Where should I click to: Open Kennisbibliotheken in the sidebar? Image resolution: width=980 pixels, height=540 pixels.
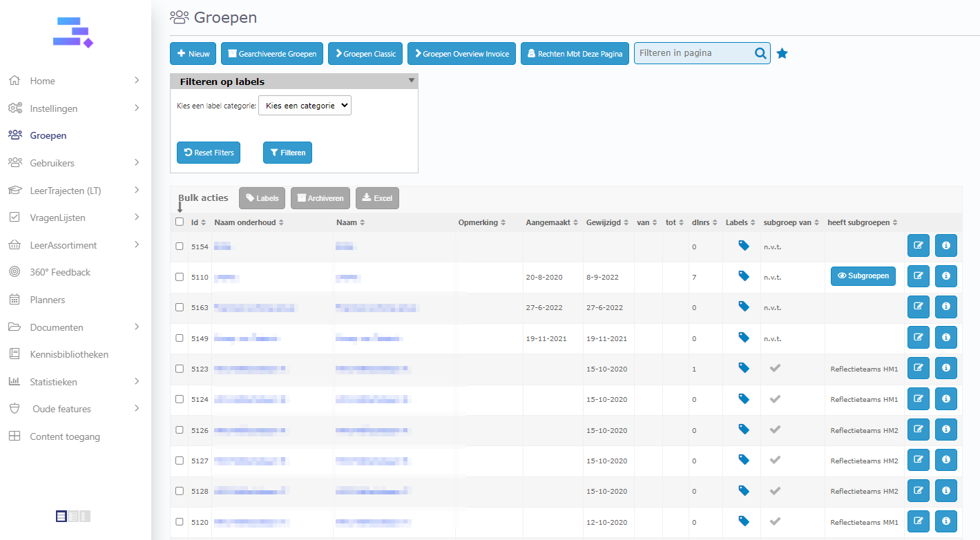pos(69,354)
